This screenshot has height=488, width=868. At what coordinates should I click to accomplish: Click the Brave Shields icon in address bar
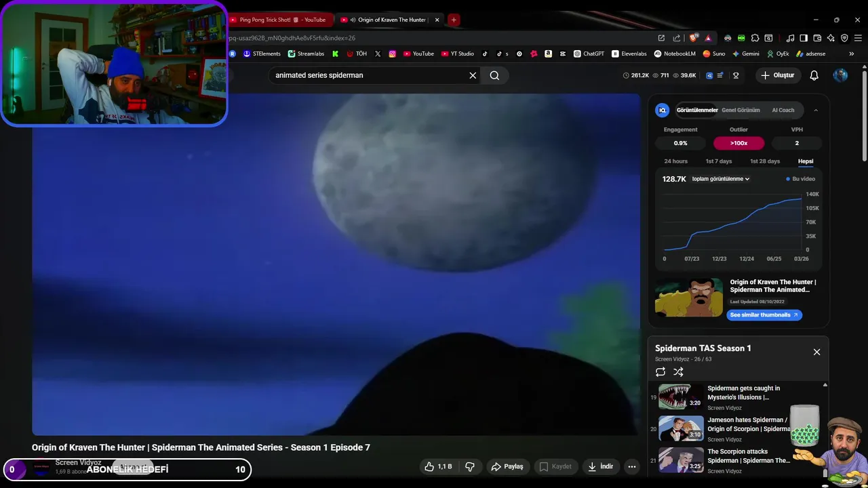(x=693, y=38)
